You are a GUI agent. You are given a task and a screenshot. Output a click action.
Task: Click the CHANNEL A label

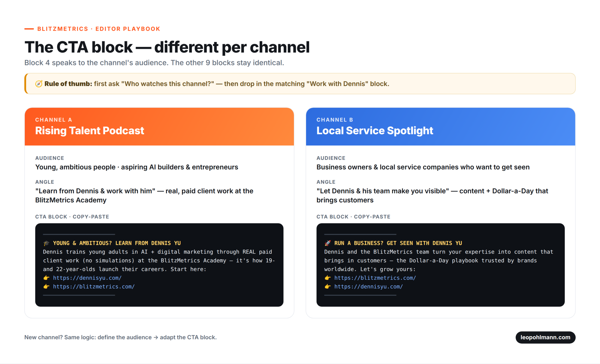54,120
